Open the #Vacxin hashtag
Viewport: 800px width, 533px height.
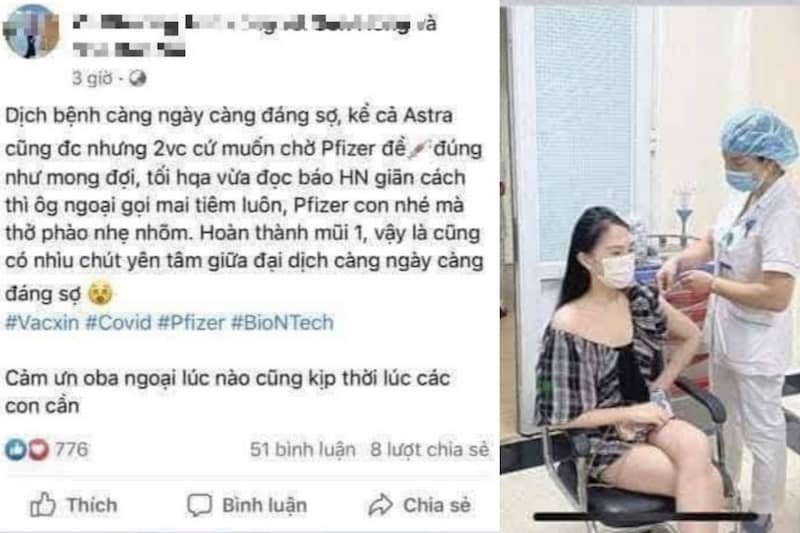coord(42,322)
